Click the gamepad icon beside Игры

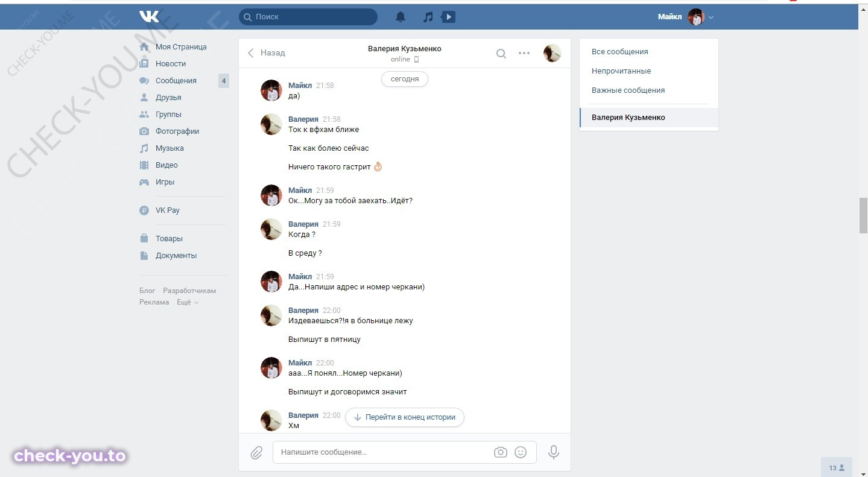pyautogui.click(x=144, y=182)
